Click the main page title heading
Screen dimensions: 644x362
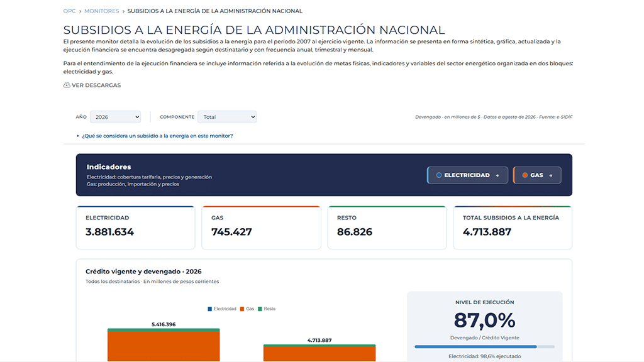click(254, 30)
